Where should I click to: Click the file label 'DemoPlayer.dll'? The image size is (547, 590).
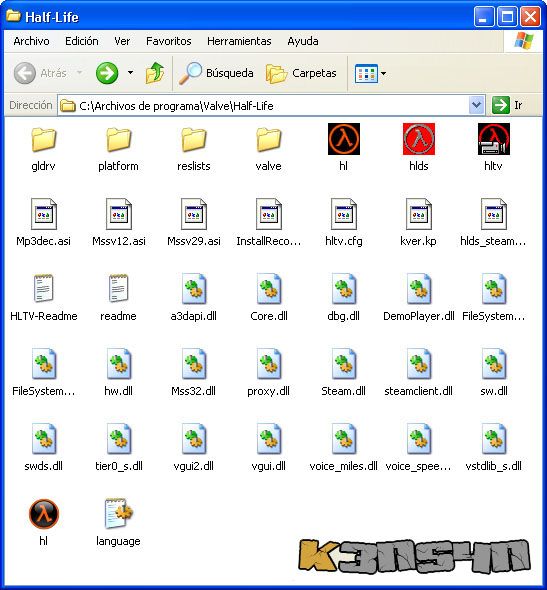(419, 316)
